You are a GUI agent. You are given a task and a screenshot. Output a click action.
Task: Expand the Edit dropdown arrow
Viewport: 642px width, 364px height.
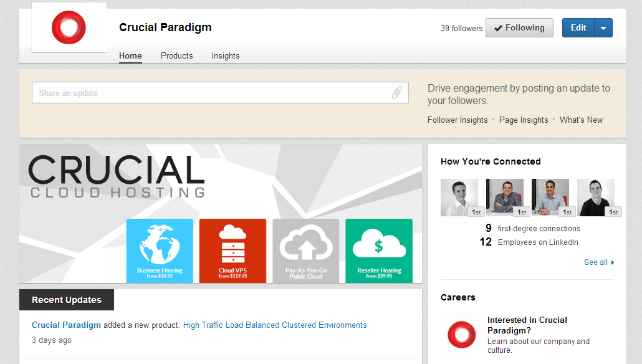pyautogui.click(x=603, y=28)
